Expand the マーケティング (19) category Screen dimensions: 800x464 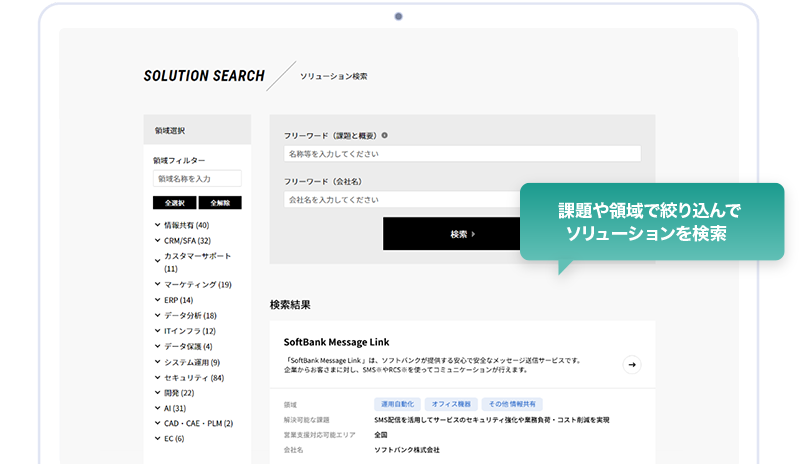tap(157, 284)
